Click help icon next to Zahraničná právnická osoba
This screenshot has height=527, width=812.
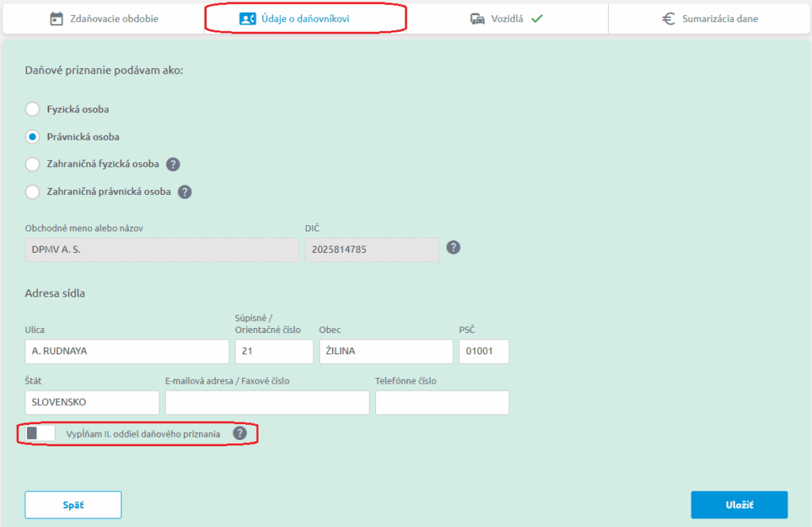point(185,192)
